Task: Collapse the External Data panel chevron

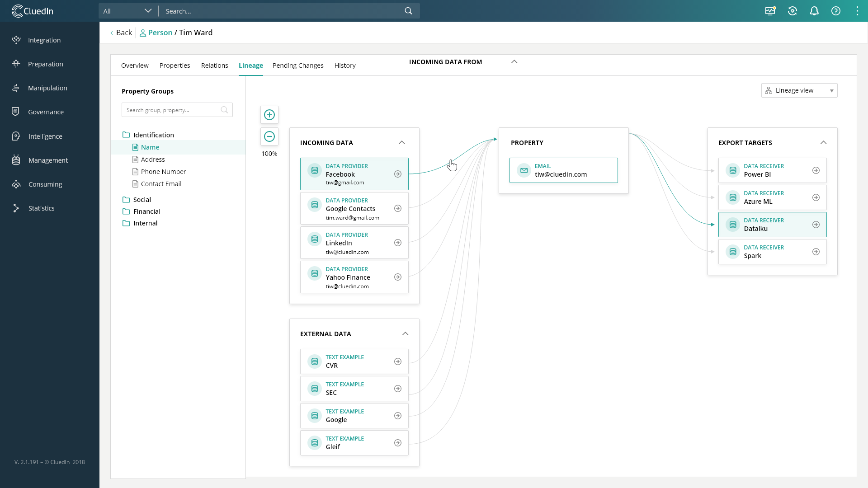Action: tap(406, 333)
